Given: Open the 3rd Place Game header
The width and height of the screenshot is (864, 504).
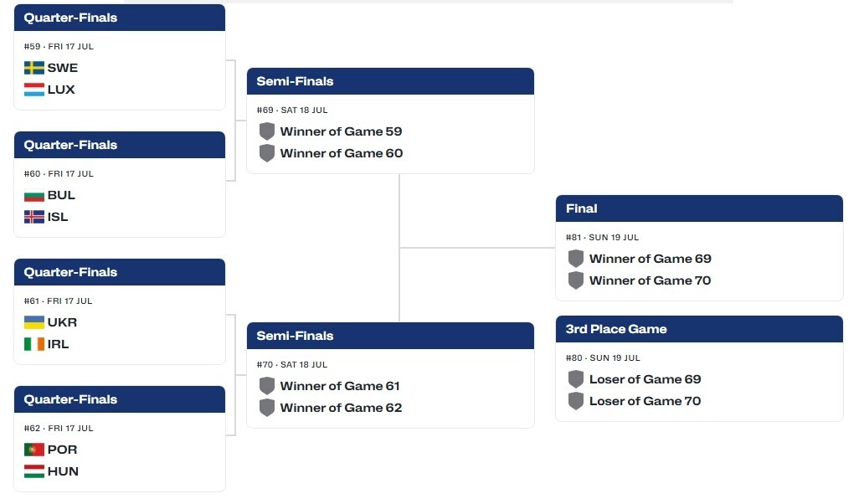Looking at the screenshot, I should [699, 329].
